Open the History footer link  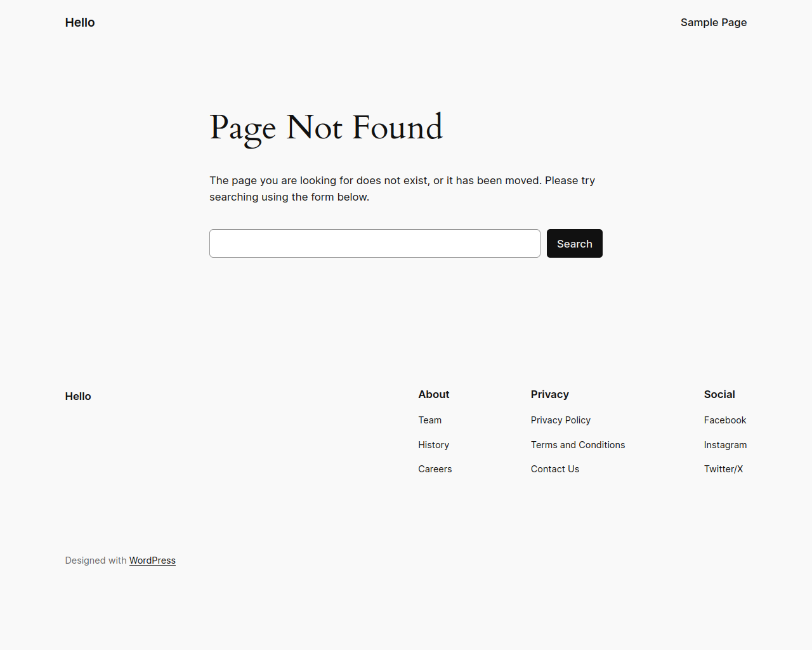click(x=434, y=445)
